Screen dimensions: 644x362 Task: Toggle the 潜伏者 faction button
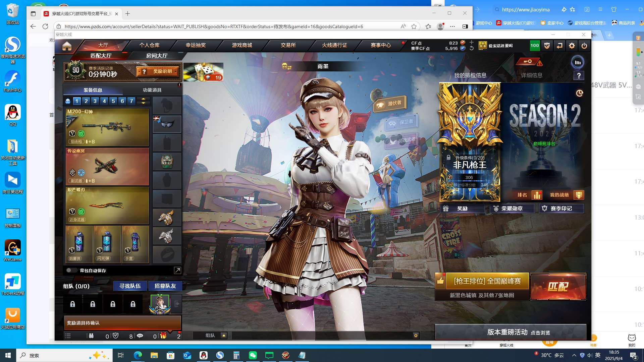click(390, 104)
